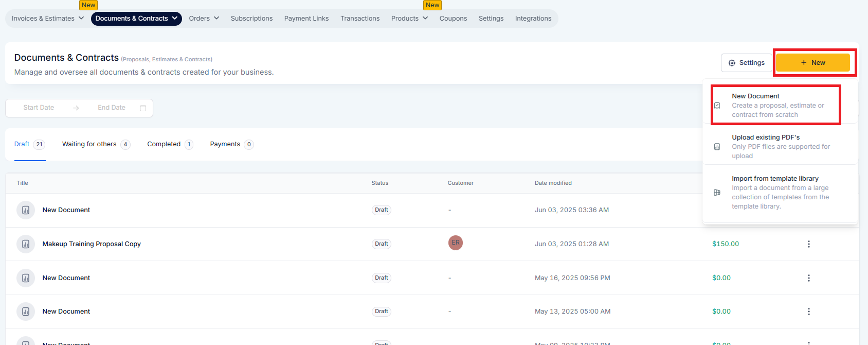Click the Jun 03, 2025 01:28 AM date

(x=572, y=244)
